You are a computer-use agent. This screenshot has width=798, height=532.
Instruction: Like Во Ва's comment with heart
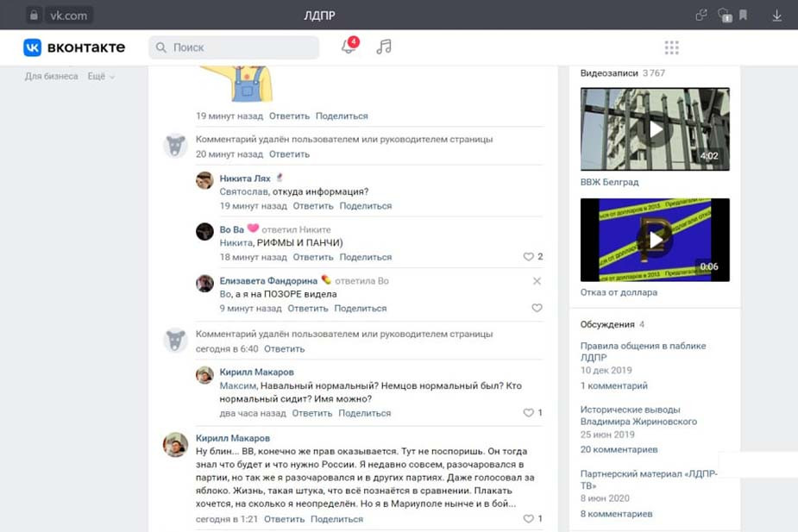coord(529,257)
